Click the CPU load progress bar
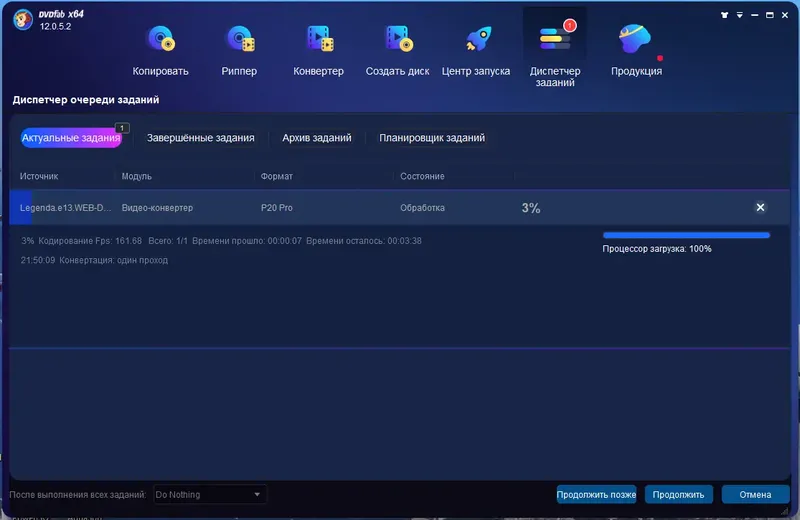 pos(686,235)
